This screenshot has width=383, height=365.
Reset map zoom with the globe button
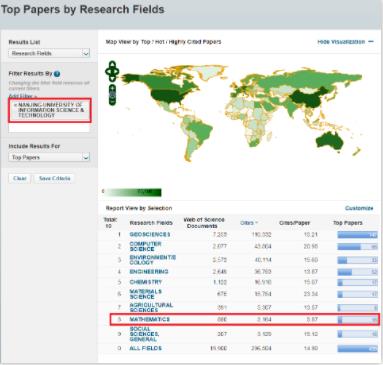click(112, 95)
